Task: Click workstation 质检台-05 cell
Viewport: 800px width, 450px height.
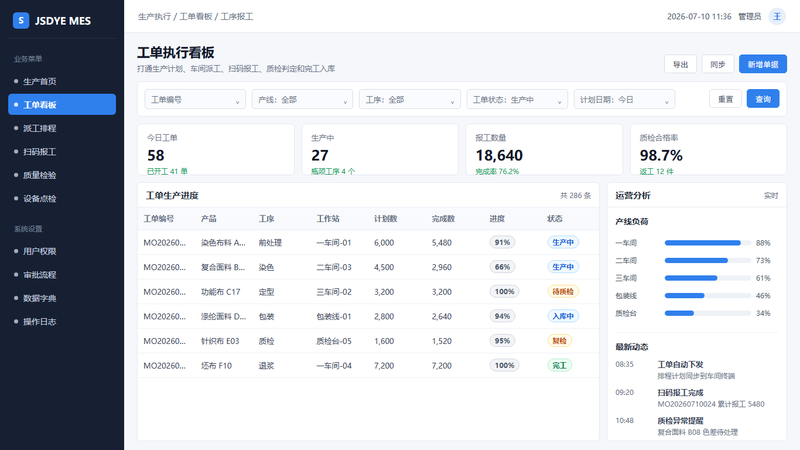Action: coord(334,341)
